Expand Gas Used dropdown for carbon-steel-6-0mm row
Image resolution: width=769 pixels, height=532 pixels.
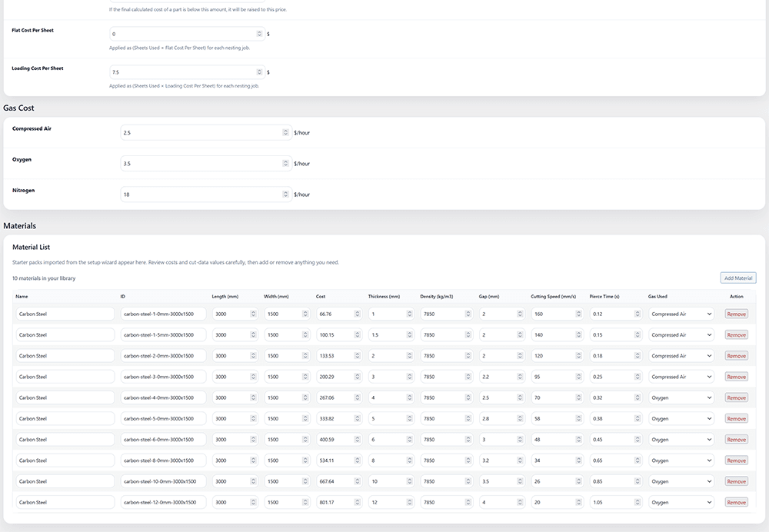681,440
